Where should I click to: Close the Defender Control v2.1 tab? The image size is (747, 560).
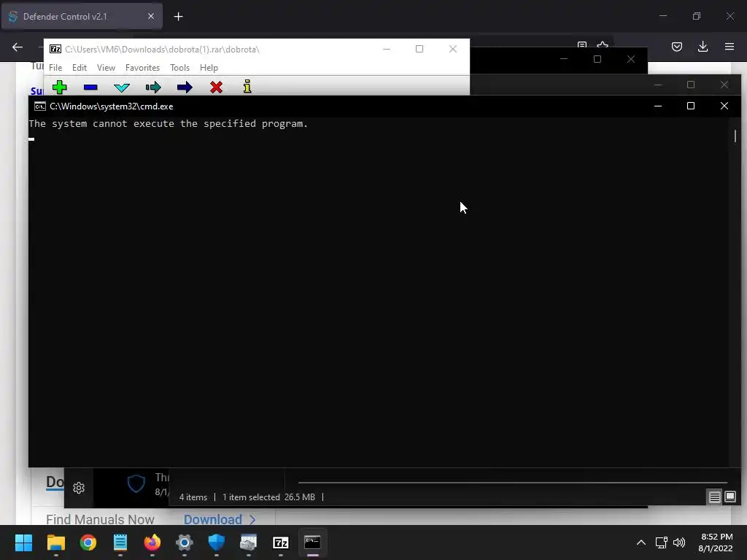point(150,17)
